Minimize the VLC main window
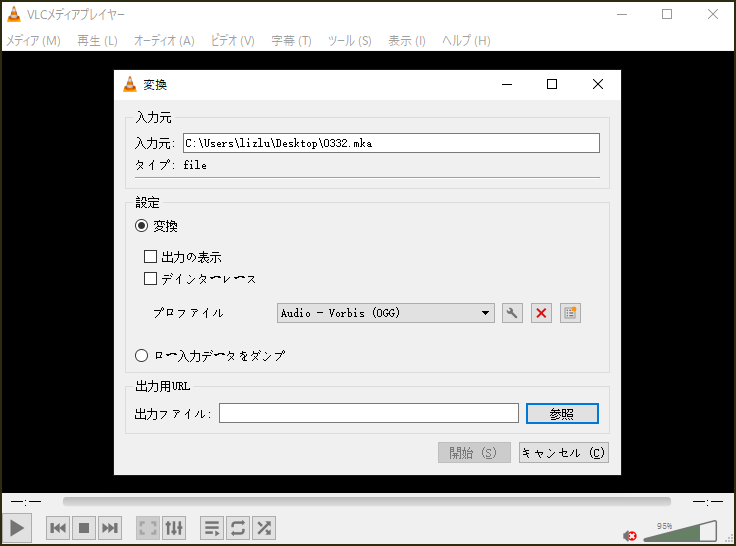Viewport: 736px width, 546px height. coord(622,14)
